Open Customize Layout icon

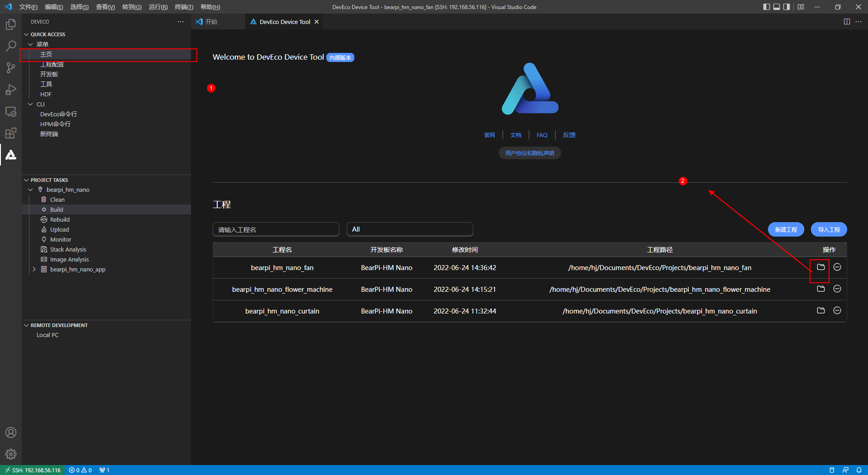point(801,7)
